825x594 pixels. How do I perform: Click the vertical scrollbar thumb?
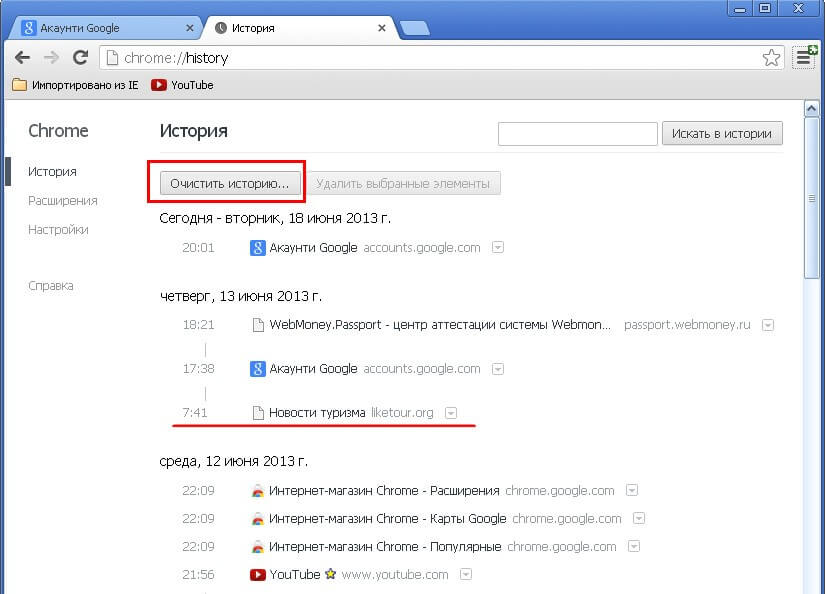click(x=811, y=198)
